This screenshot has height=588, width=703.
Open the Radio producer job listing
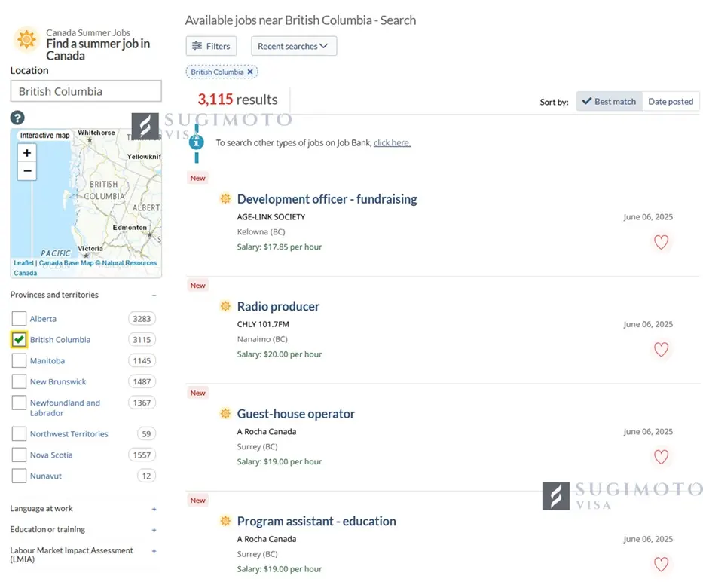(x=278, y=306)
